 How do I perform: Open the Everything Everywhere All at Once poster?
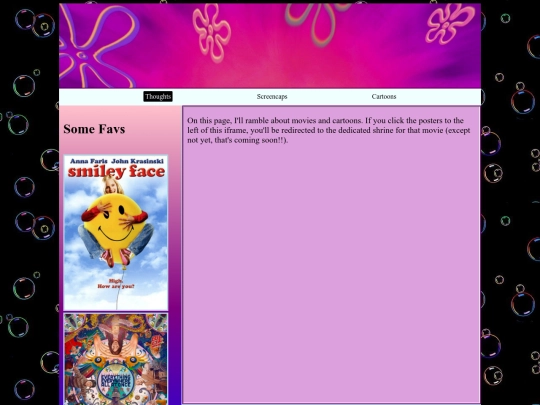point(116,359)
